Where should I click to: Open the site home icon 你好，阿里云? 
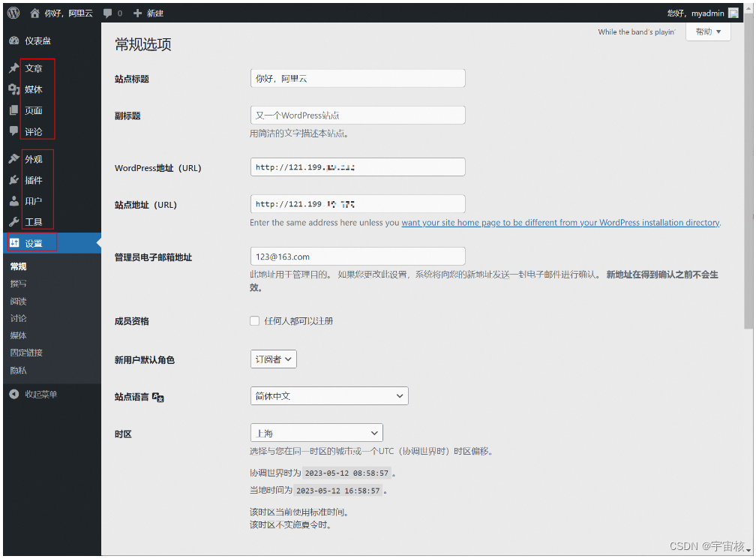tap(34, 14)
